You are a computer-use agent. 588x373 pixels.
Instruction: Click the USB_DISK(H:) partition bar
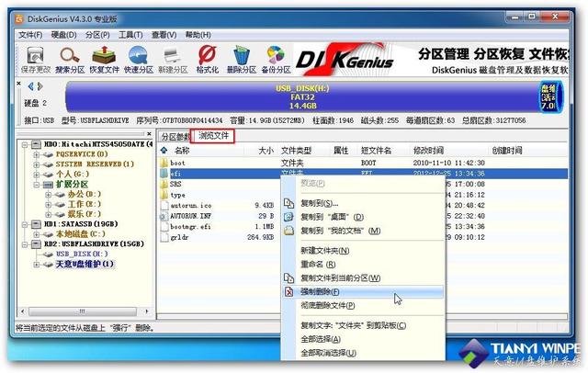(x=302, y=97)
